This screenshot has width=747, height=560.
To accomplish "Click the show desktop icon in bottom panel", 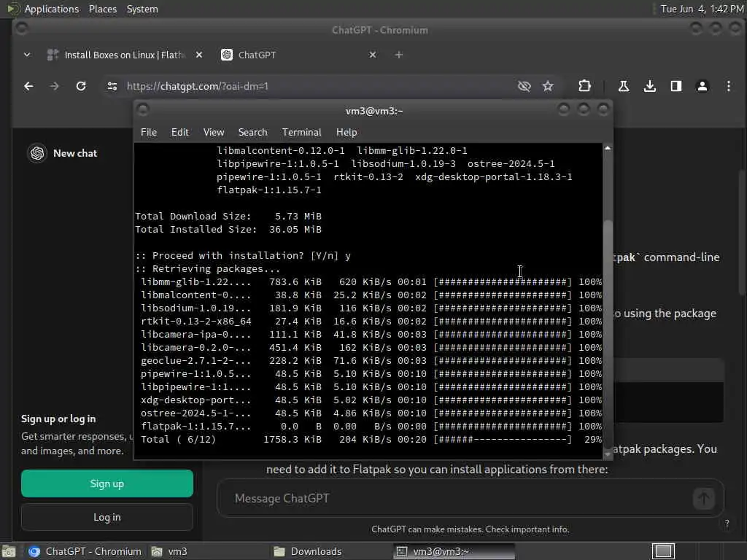I will (9, 551).
